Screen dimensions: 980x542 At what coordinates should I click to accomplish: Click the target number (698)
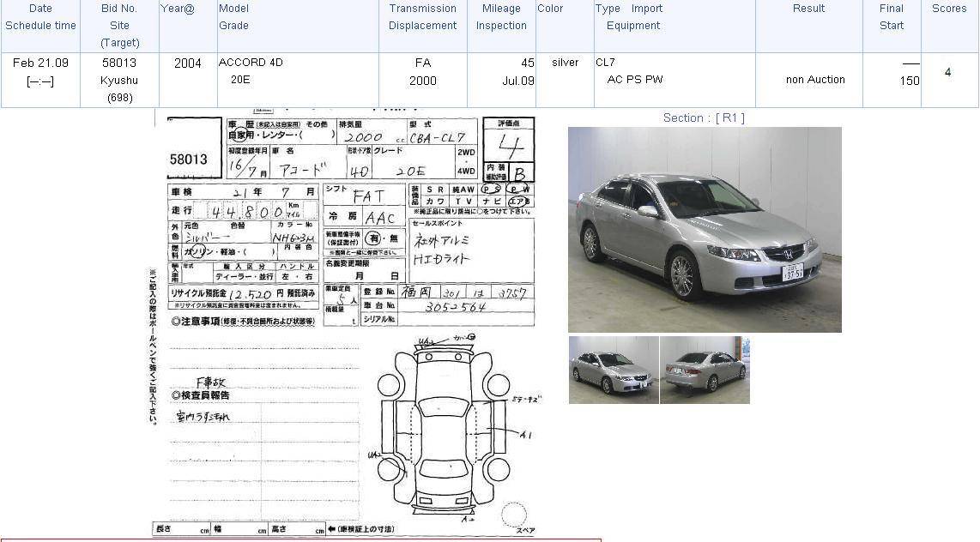pyautogui.click(x=119, y=98)
